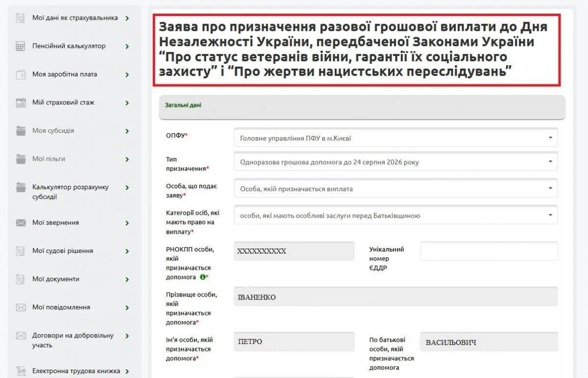
Task: Open the Категорії осіб dropdown
Action: click(x=395, y=215)
